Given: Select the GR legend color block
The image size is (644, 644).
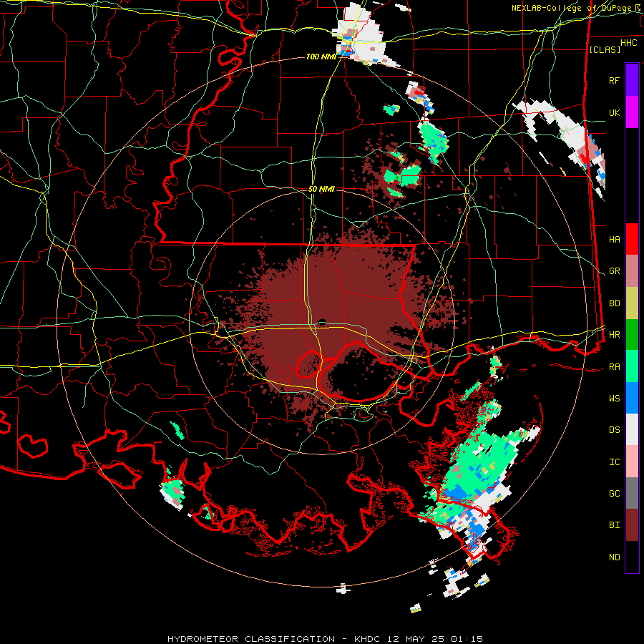Looking at the screenshot, I should [632, 270].
